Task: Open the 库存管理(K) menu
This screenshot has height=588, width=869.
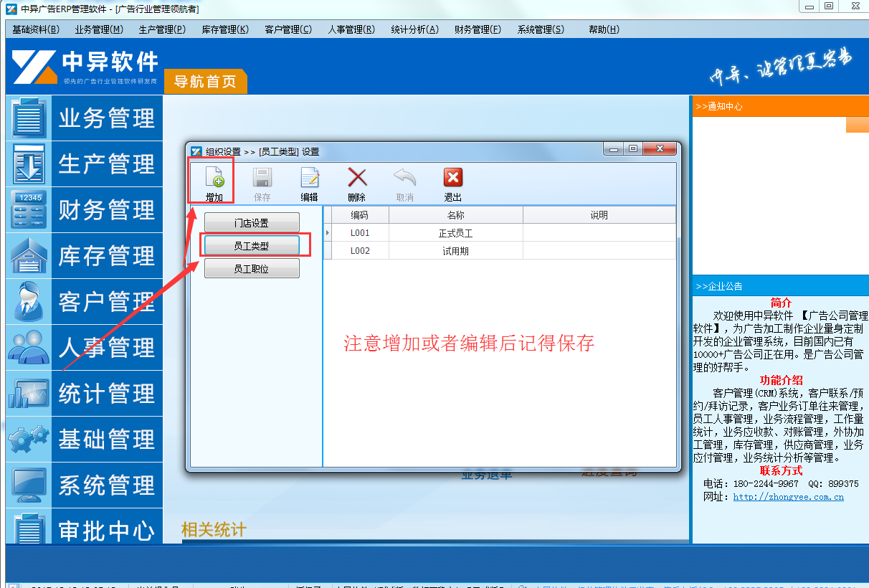Action: click(225, 29)
